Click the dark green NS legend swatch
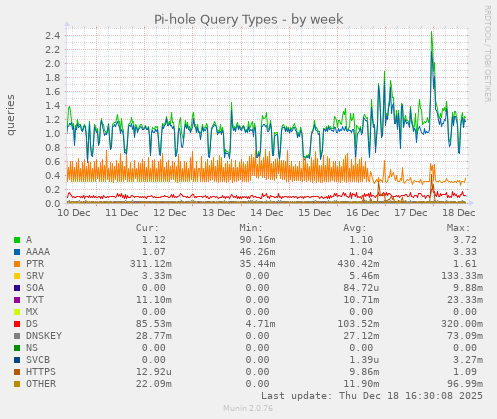 (x=17, y=348)
